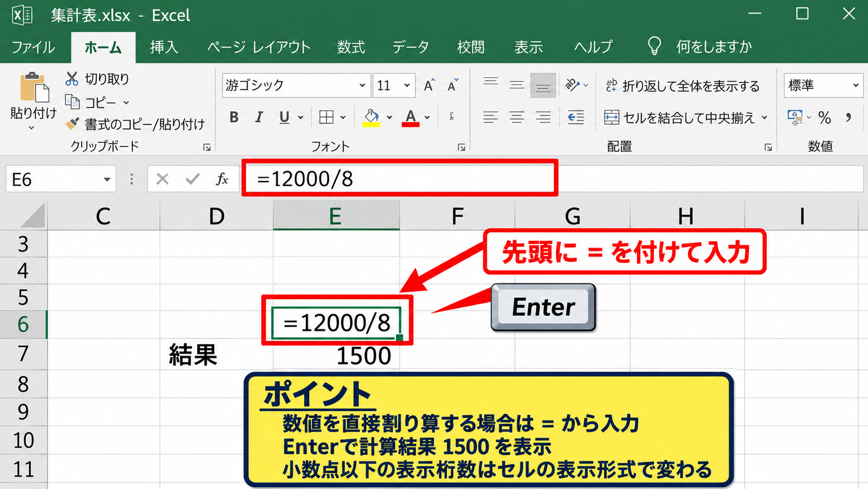Toggle Italic formatting
Screen dimensions: 868x489
(259, 117)
